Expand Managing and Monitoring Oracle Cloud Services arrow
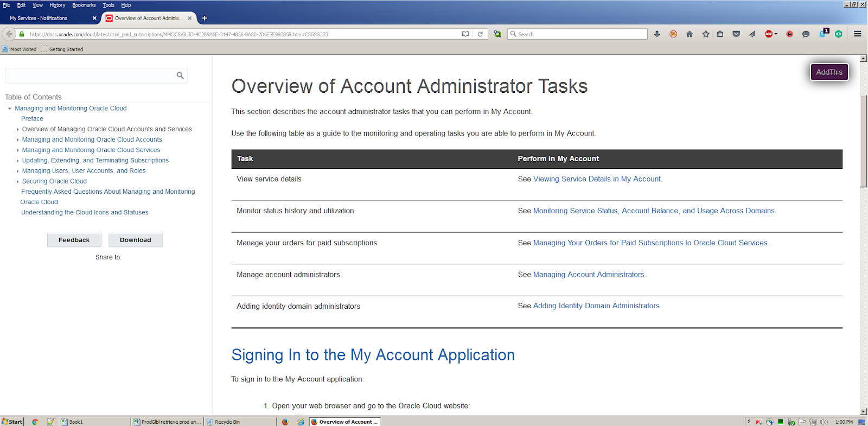Screen dimensions: 868x426 (17, 150)
